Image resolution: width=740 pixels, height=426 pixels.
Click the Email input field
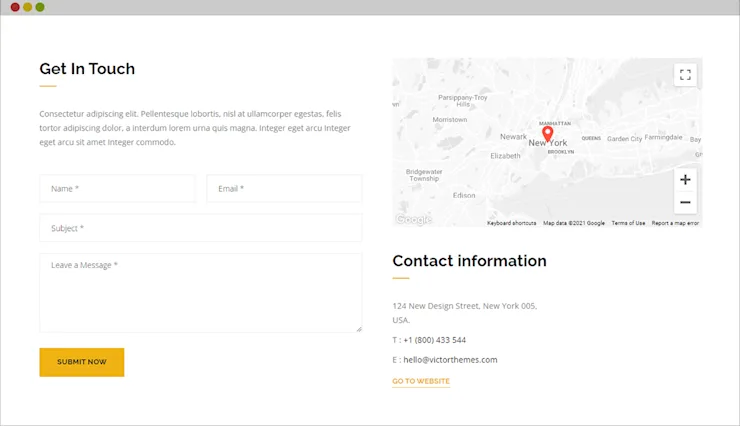click(x=285, y=189)
